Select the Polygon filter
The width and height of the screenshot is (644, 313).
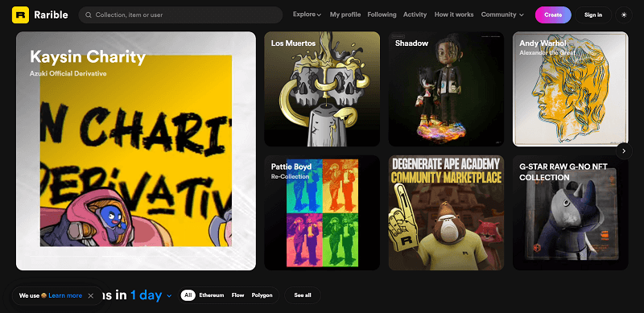click(262, 295)
